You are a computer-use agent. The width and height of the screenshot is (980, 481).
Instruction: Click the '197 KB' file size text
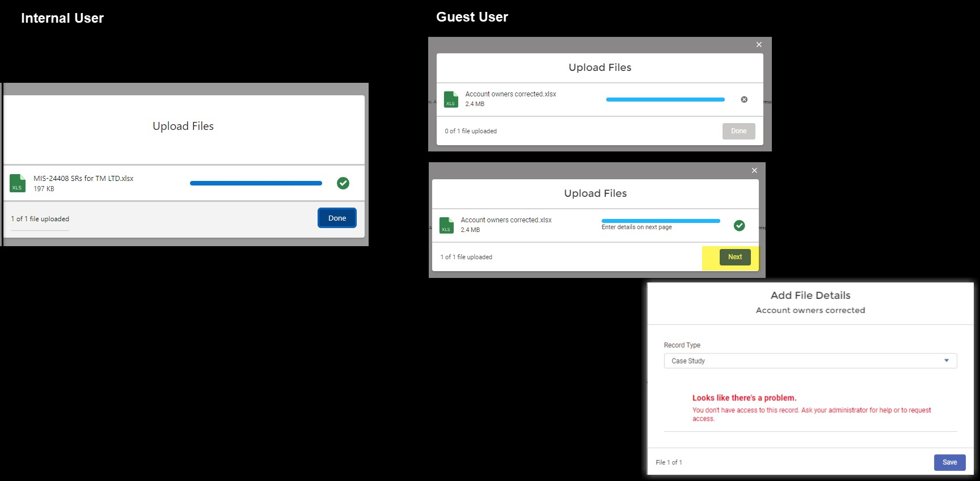(x=44, y=189)
